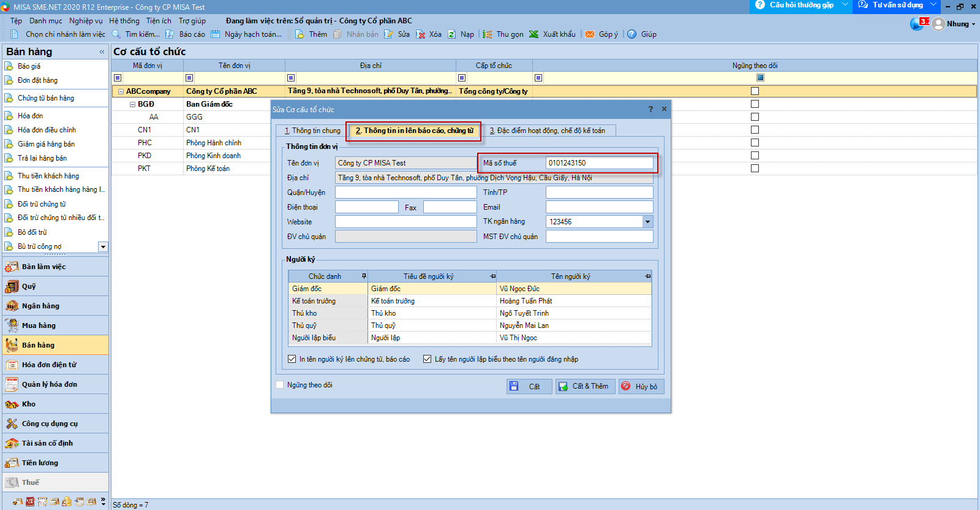
Task: Click the Cất save button
Action: (x=528, y=386)
